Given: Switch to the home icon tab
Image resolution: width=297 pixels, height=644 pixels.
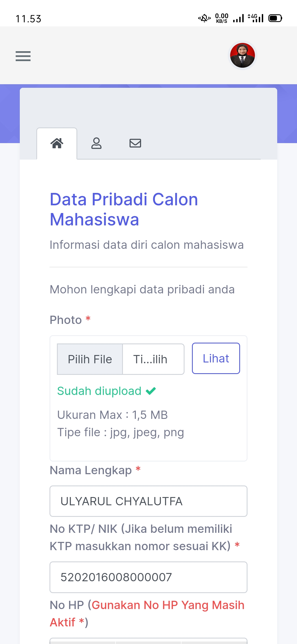Looking at the screenshot, I should 57,143.
